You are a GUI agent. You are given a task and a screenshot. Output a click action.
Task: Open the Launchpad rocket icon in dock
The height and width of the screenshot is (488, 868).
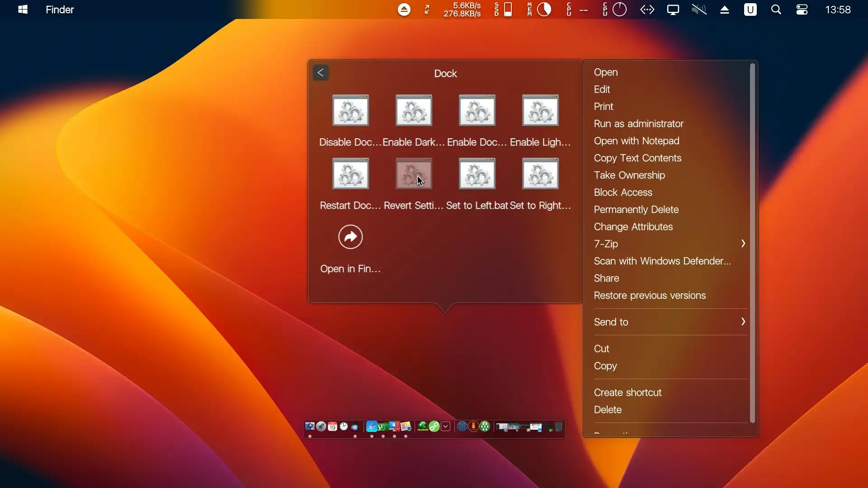[x=321, y=427]
